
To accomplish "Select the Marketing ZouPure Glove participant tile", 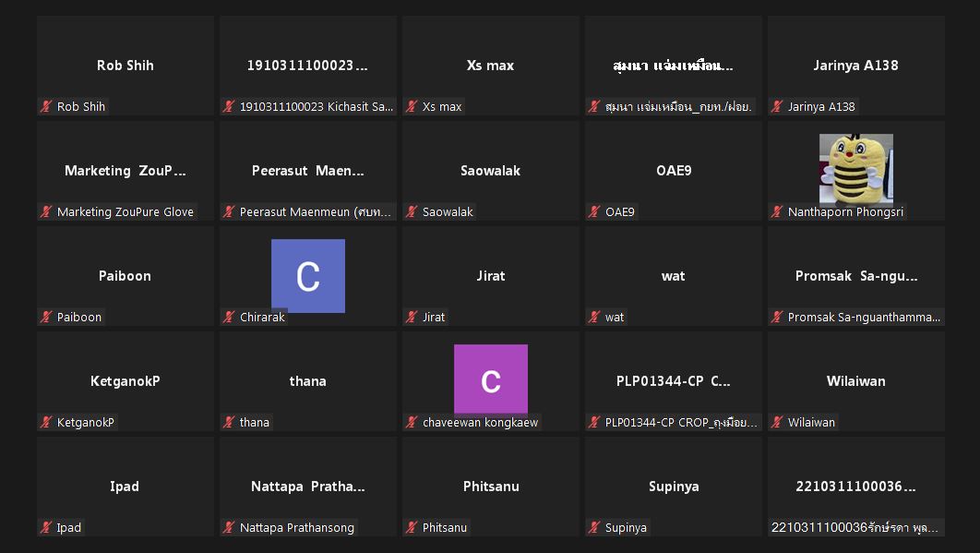I will 125,171.
